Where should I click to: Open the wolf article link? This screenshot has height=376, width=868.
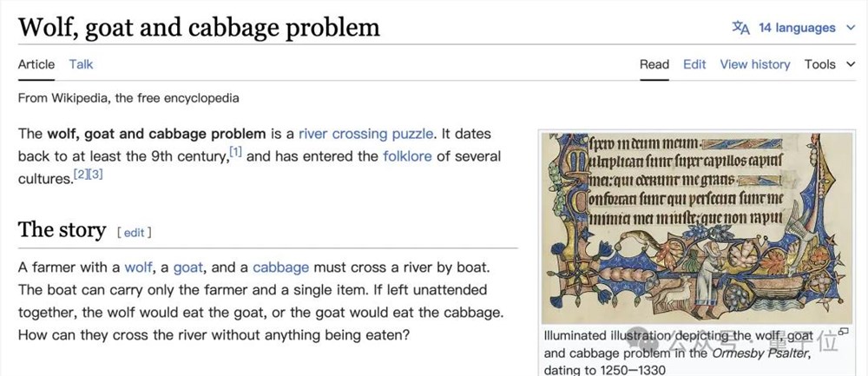(138, 267)
